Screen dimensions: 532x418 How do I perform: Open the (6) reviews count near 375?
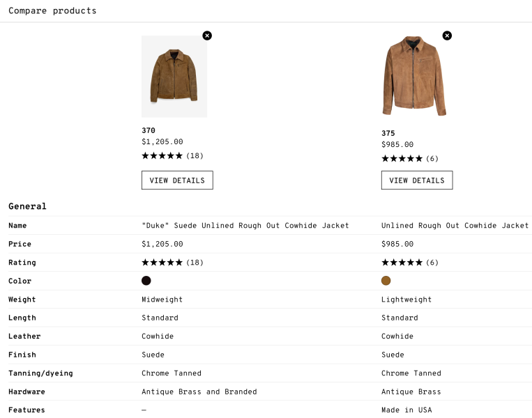point(432,158)
